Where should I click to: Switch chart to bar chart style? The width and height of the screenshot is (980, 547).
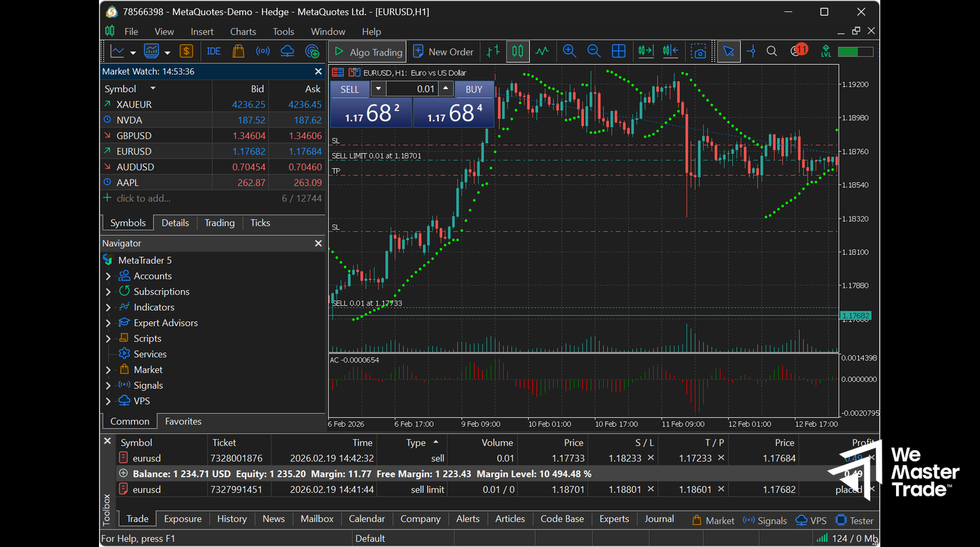(x=493, y=51)
